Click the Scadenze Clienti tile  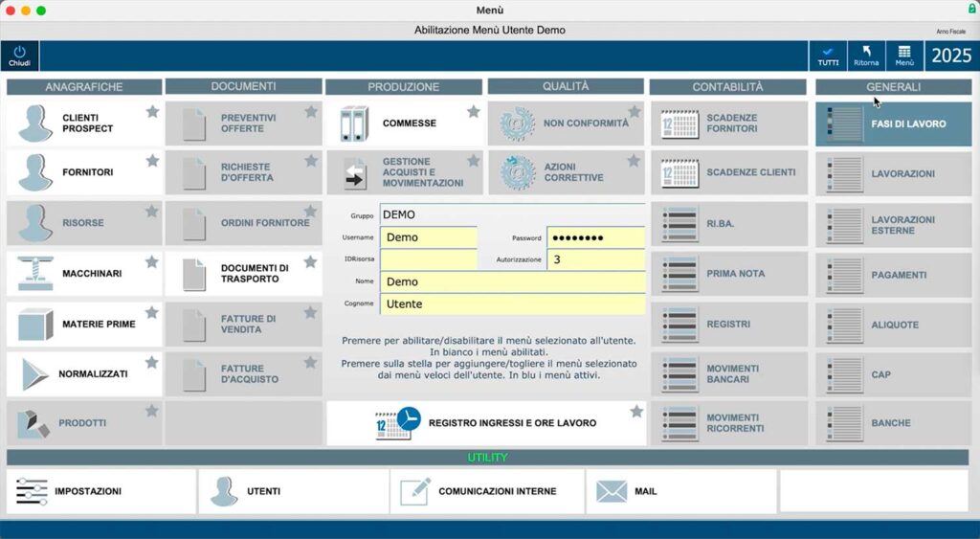point(728,172)
